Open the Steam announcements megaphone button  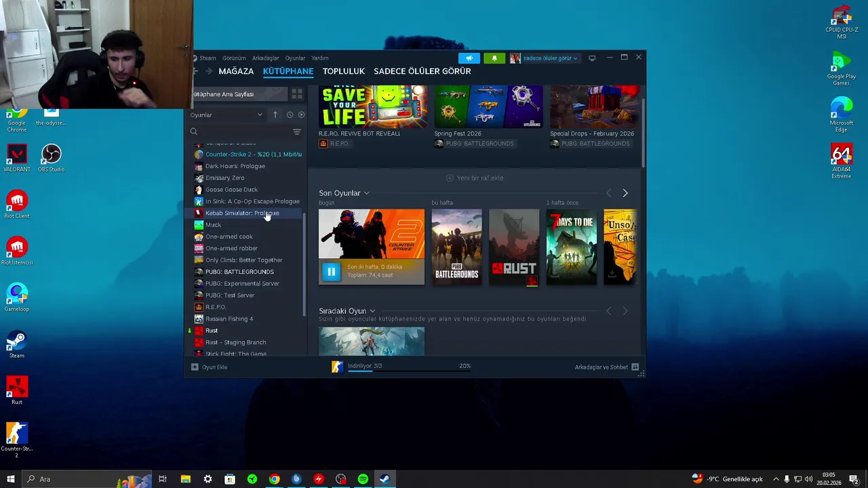tap(469, 58)
